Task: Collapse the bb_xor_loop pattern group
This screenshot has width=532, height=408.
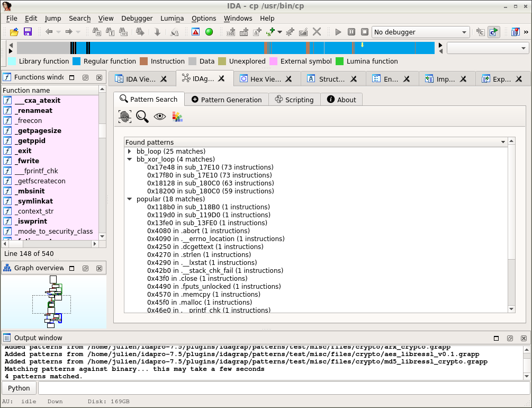Action: pos(130,159)
